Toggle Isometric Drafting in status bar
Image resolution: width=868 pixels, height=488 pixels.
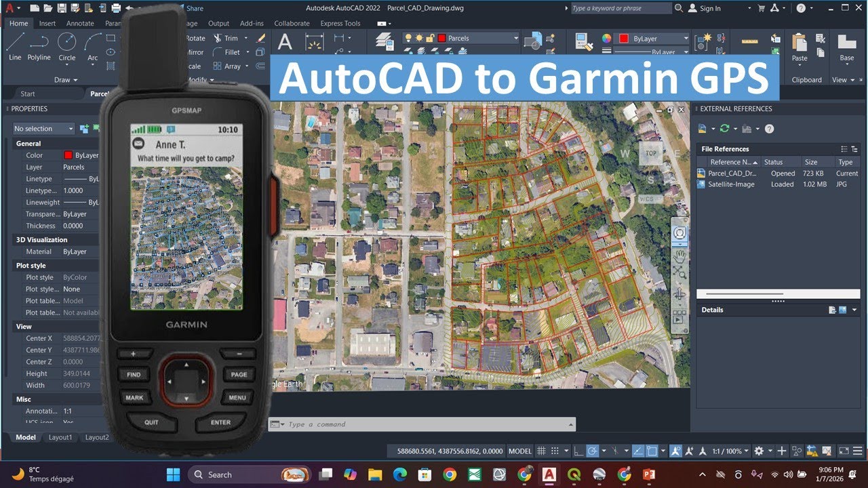click(614, 451)
